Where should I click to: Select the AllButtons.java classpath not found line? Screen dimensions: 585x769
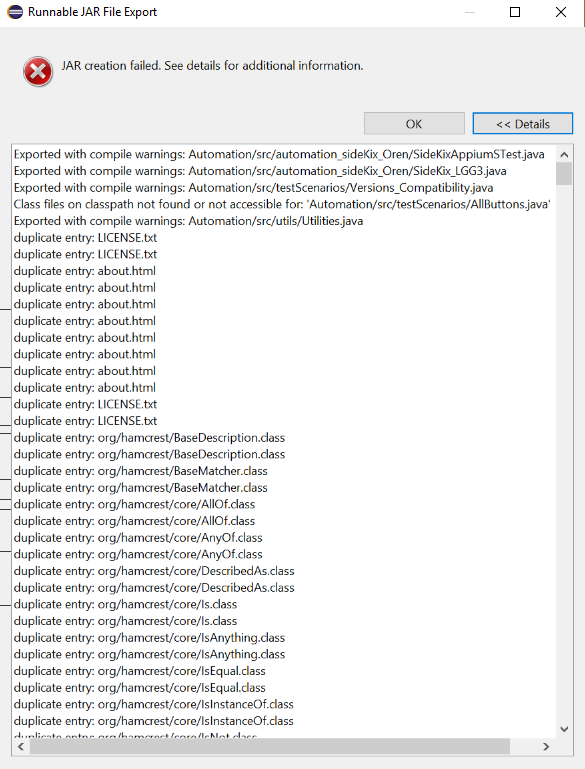tap(282, 205)
